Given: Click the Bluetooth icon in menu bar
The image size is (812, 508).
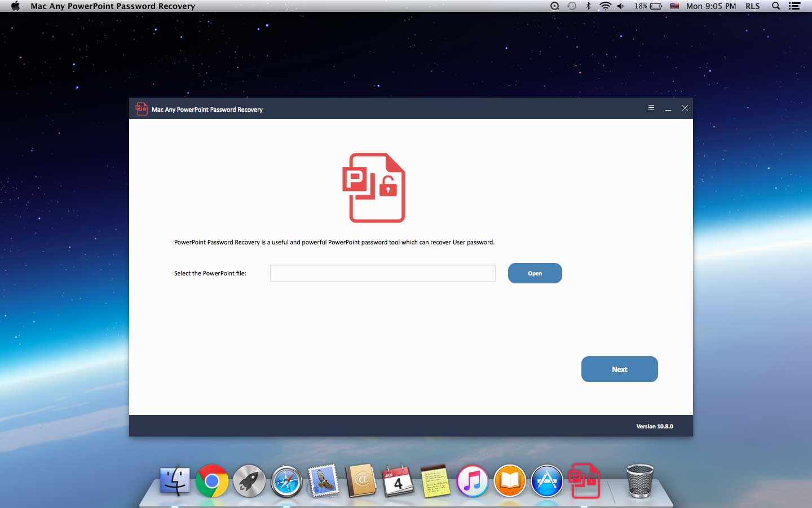Looking at the screenshot, I should 588,6.
